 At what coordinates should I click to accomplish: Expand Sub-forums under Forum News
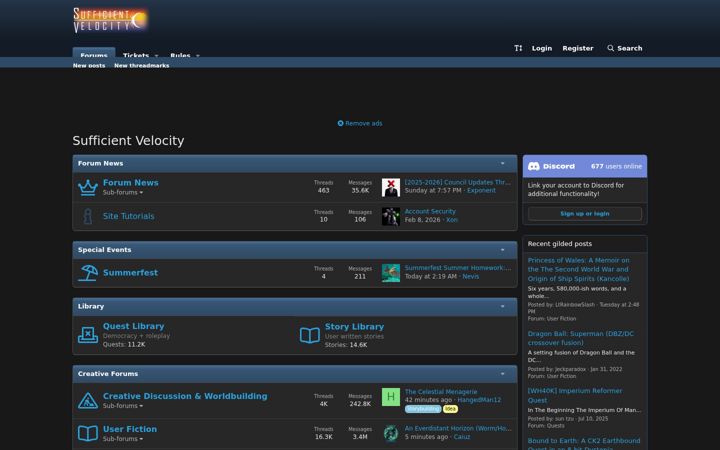(123, 192)
